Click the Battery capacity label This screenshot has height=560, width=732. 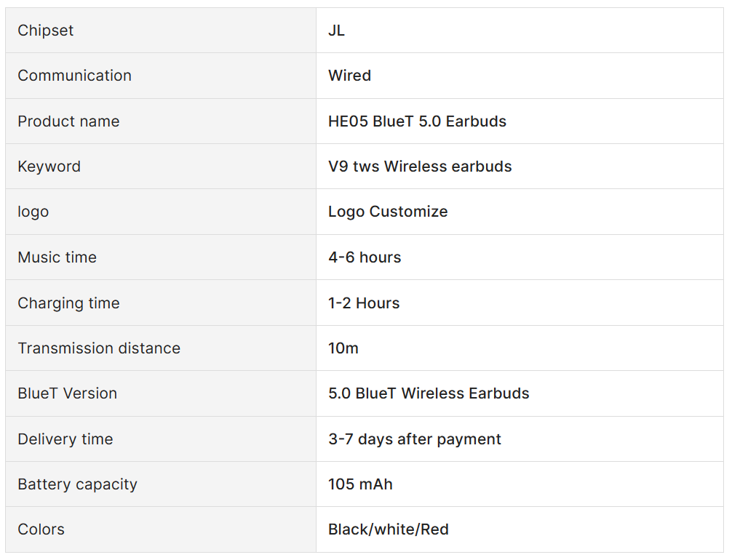pos(77,484)
